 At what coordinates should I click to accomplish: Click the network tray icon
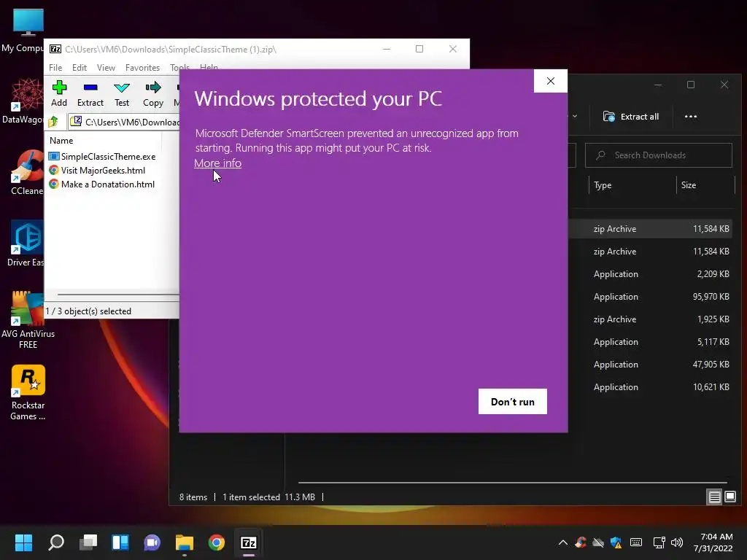coord(659,542)
